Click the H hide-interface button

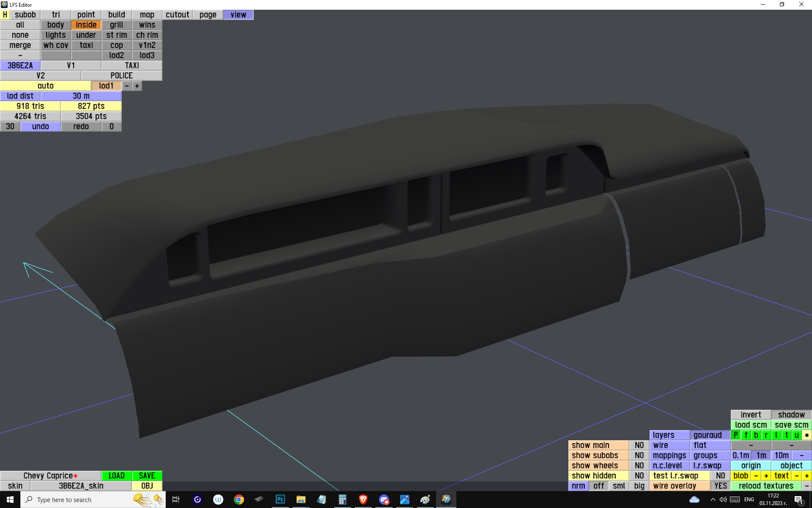tap(5, 15)
